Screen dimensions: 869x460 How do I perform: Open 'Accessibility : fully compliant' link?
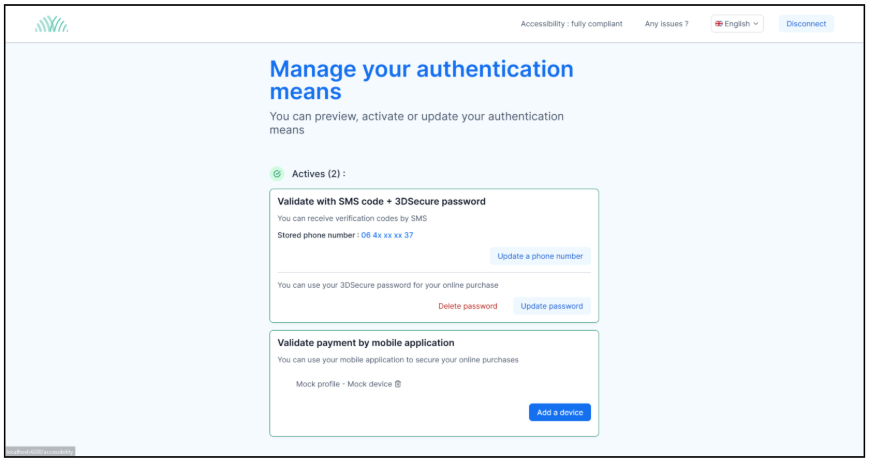click(x=571, y=24)
